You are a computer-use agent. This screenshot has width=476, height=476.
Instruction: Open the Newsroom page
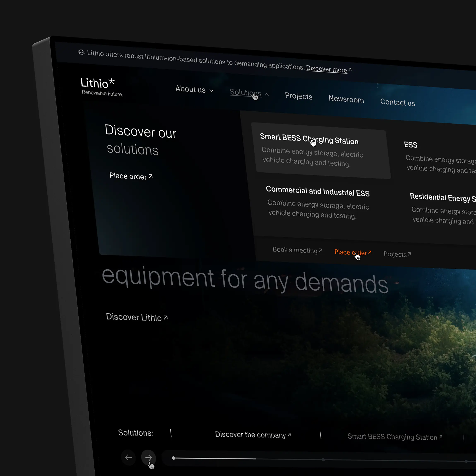346,99
